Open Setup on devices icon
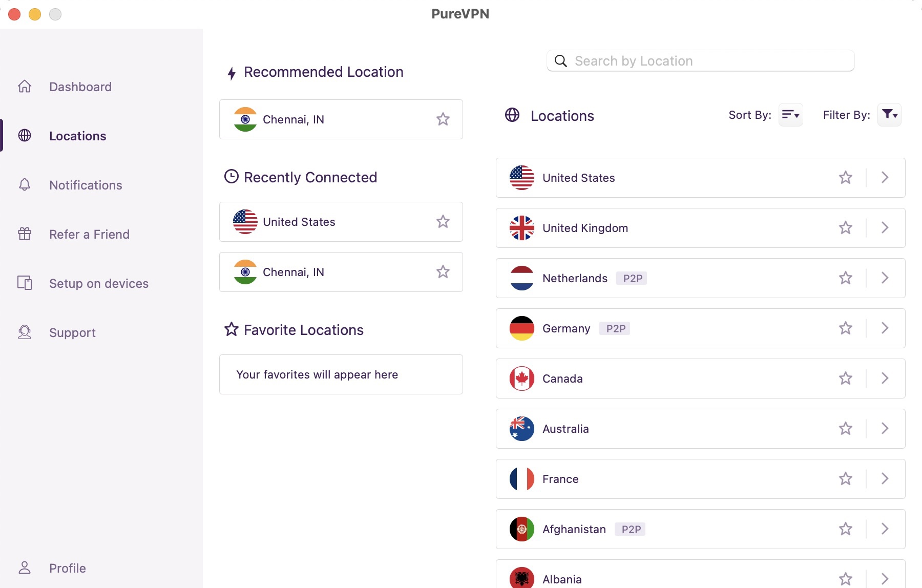The width and height of the screenshot is (922, 588). [24, 283]
